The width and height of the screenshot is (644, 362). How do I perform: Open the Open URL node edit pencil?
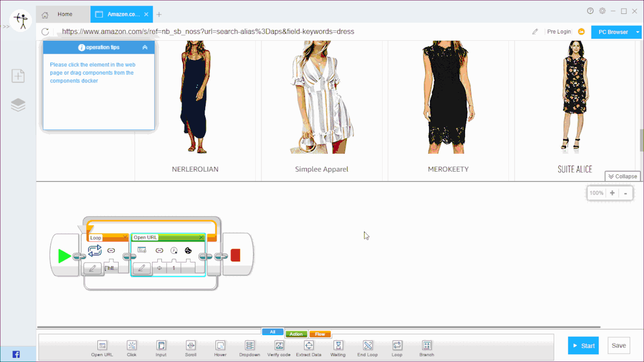pyautogui.click(x=142, y=268)
